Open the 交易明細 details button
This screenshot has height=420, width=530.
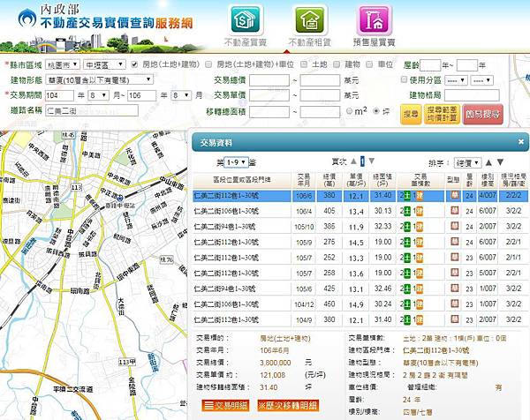(225, 406)
